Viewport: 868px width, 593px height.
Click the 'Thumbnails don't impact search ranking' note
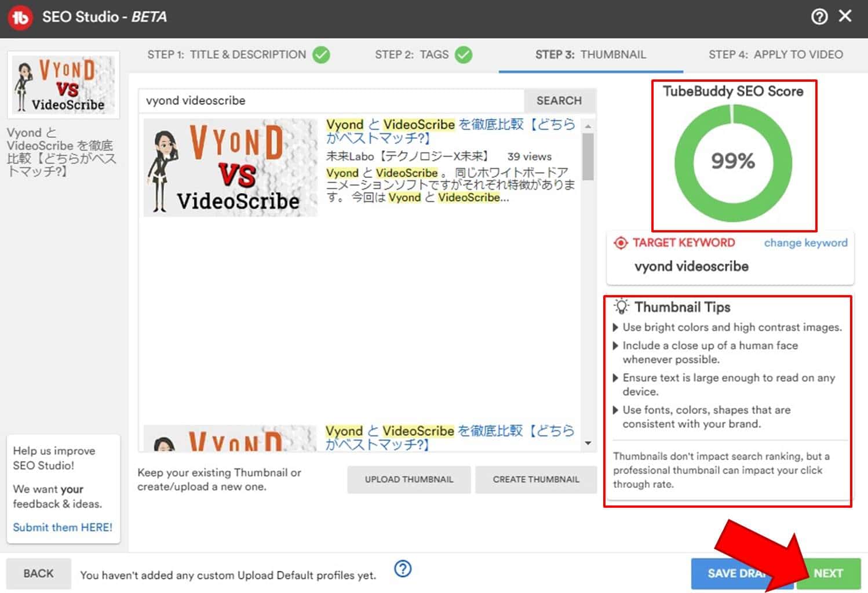pos(721,470)
